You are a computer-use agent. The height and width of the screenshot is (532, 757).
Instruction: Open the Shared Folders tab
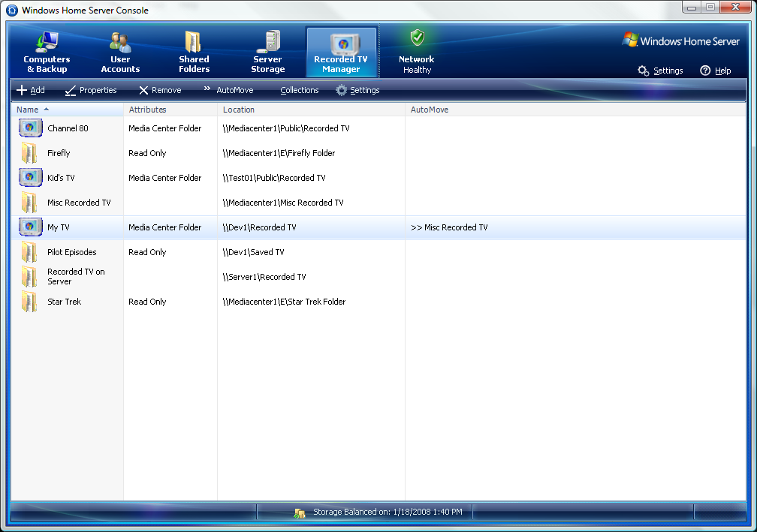pyautogui.click(x=194, y=52)
